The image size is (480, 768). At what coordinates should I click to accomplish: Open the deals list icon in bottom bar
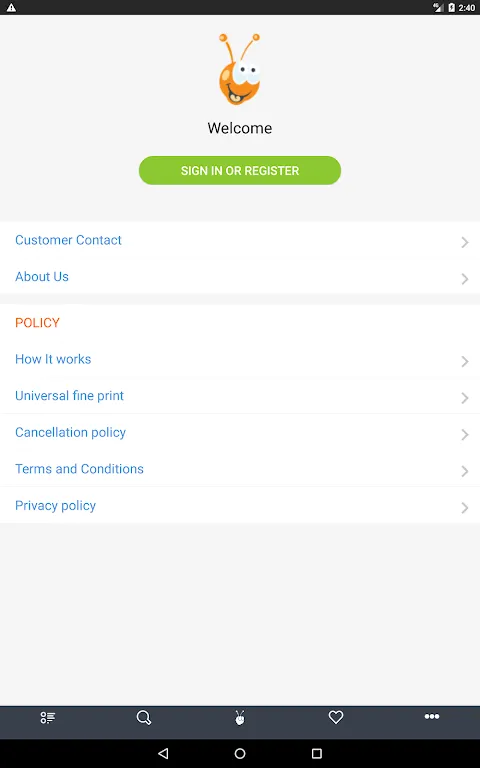[x=48, y=718]
